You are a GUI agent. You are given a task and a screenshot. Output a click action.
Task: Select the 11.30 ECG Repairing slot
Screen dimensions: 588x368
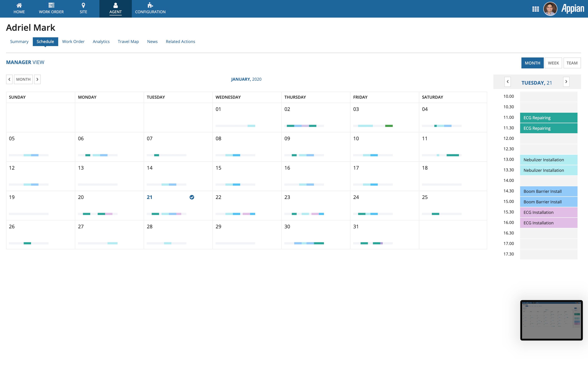(x=548, y=128)
